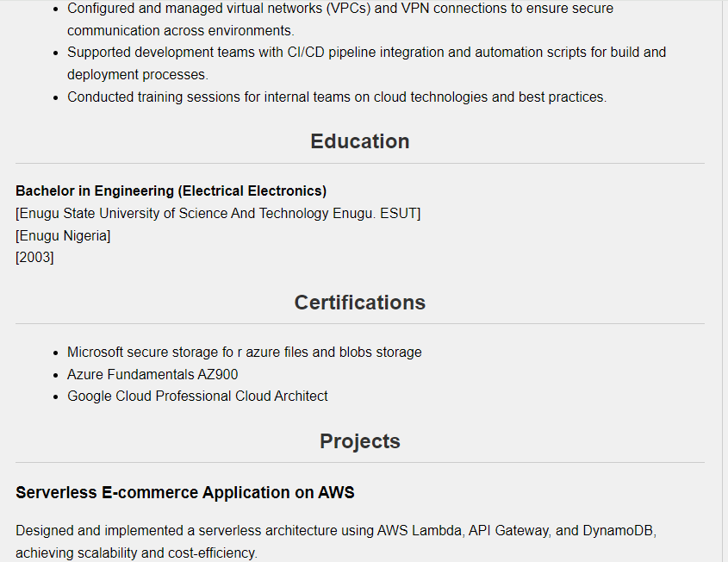Click the Bachelor in Engineering degree title
The height and width of the screenshot is (562, 728).
171,190
